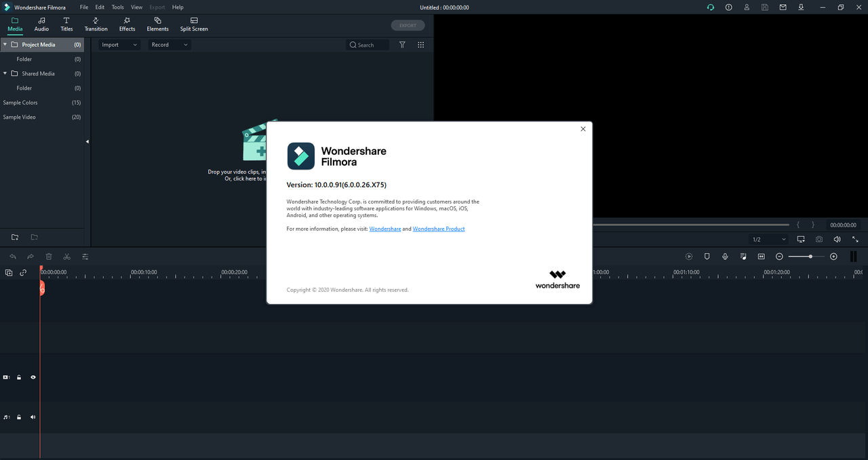Open the Split Screen tab
Viewport: 868px width, 460px height.
tap(194, 24)
